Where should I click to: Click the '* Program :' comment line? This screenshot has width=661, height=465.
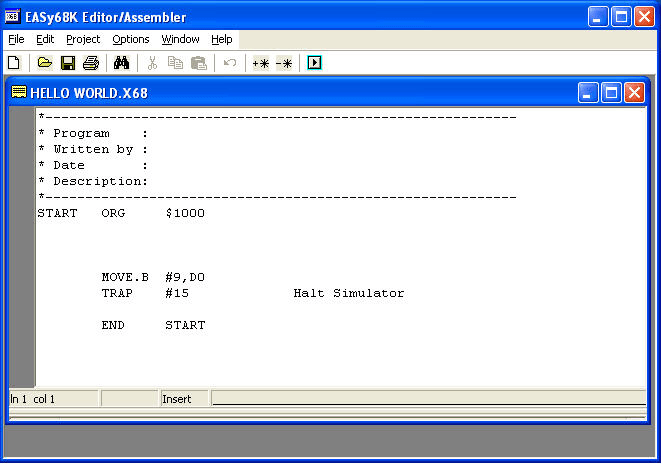click(93, 134)
